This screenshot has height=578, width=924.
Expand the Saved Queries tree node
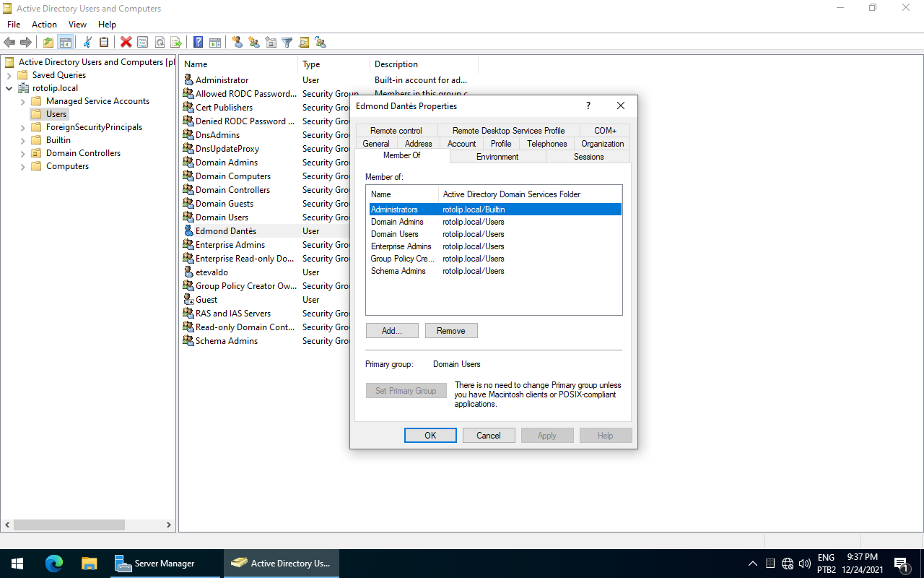[9, 75]
